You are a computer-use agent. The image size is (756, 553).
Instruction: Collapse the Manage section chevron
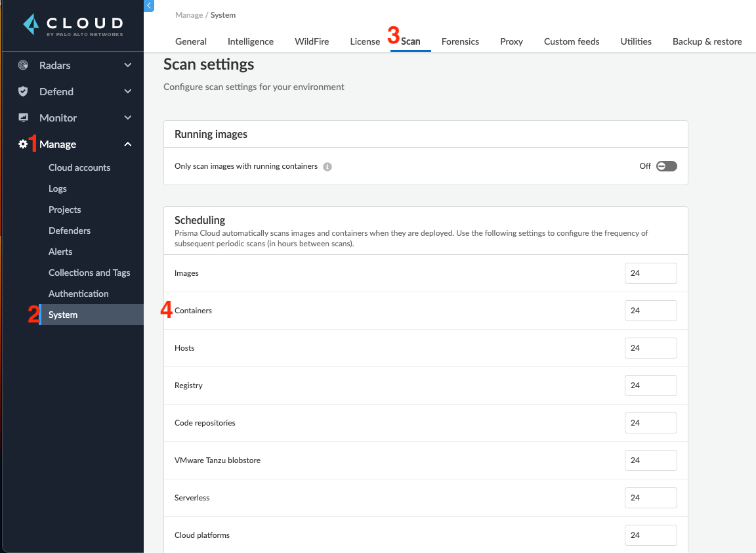tap(128, 144)
